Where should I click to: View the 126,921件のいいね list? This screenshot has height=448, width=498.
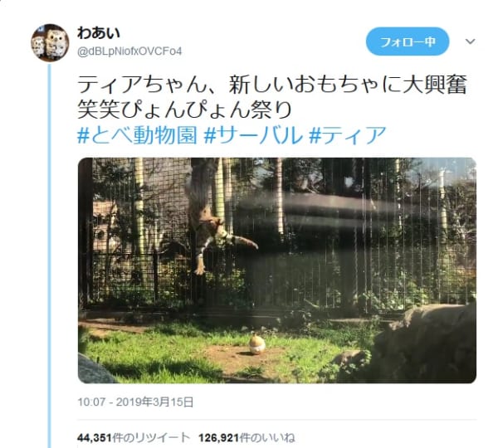(247, 438)
